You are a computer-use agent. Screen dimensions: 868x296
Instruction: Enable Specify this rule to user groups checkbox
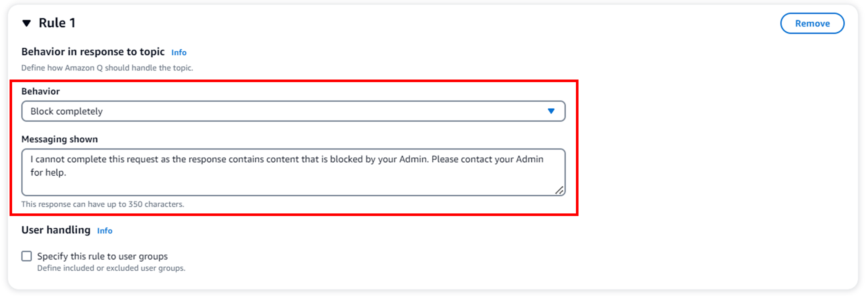[27, 256]
